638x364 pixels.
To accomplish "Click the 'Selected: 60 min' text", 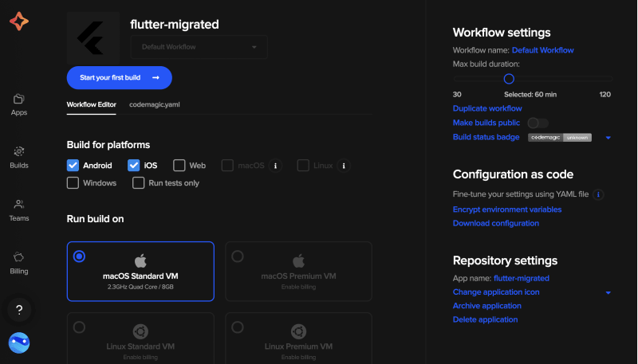I will [x=530, y=95].
